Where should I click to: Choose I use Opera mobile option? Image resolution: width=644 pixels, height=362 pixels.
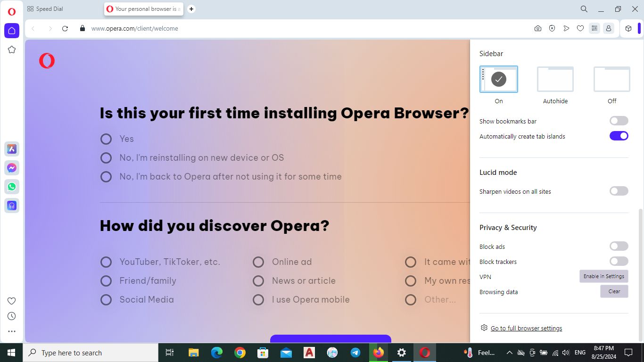258,300
